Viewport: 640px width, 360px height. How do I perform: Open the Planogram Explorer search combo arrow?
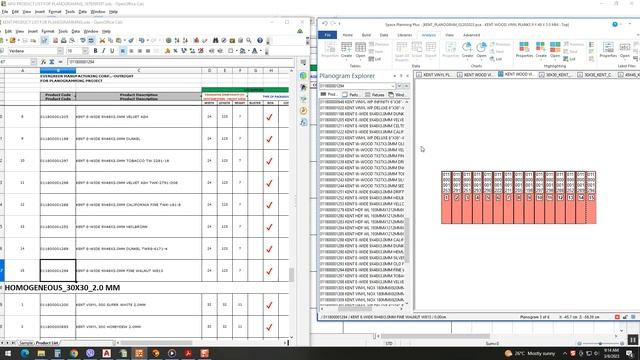click(x=393, y=86)
